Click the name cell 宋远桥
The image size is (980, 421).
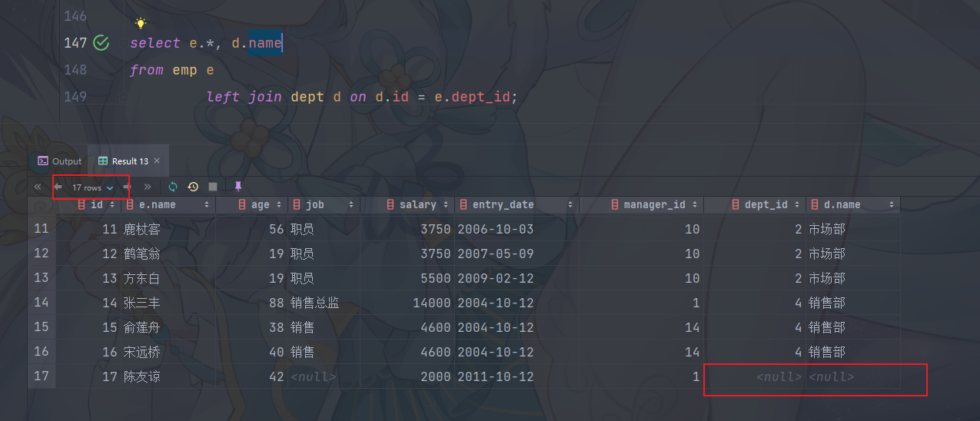pos(141,352)
